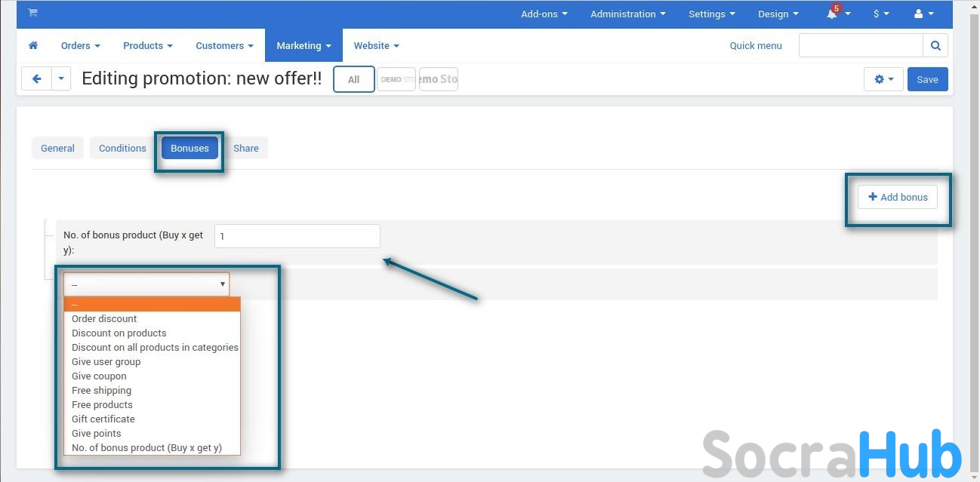Click the Quick menu link
Viewport: 980px width, 482px height.
tap(756, 45)
